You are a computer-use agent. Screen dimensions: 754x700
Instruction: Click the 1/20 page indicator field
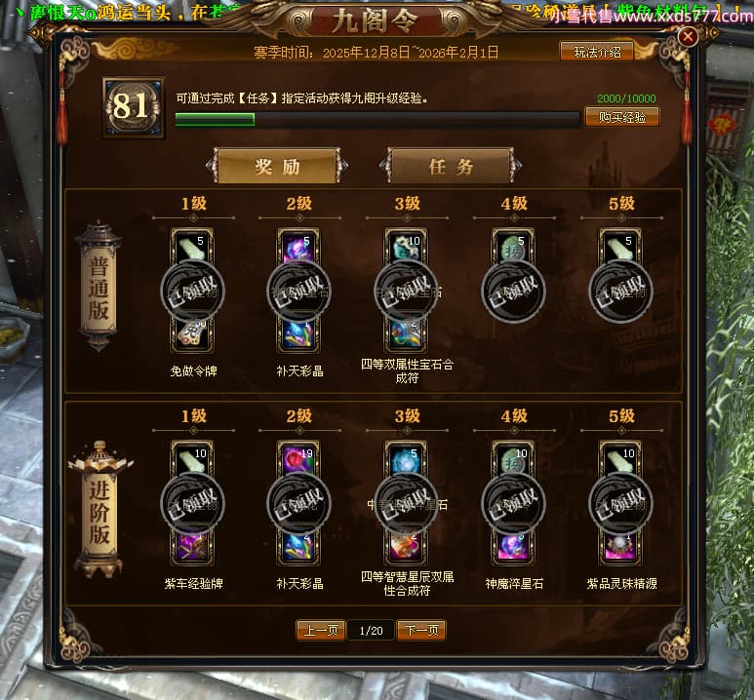tap(371, 630)
